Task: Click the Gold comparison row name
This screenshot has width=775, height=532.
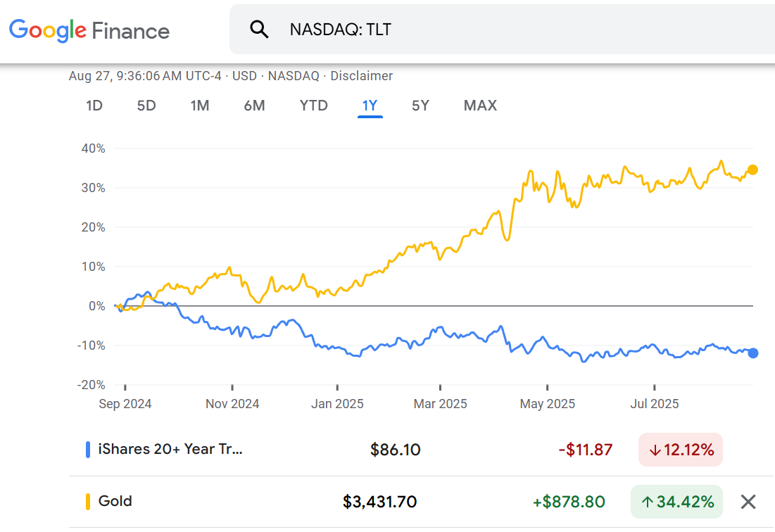Action: (115, 501)
